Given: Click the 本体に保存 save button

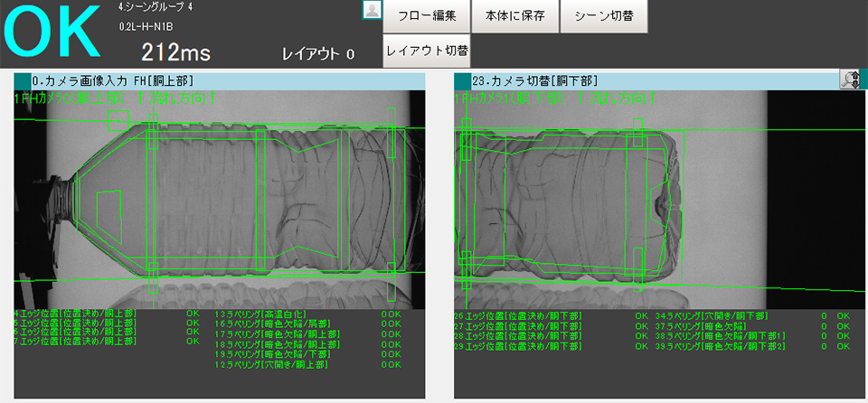Looking at the screenshot, I should click(515, 15).
